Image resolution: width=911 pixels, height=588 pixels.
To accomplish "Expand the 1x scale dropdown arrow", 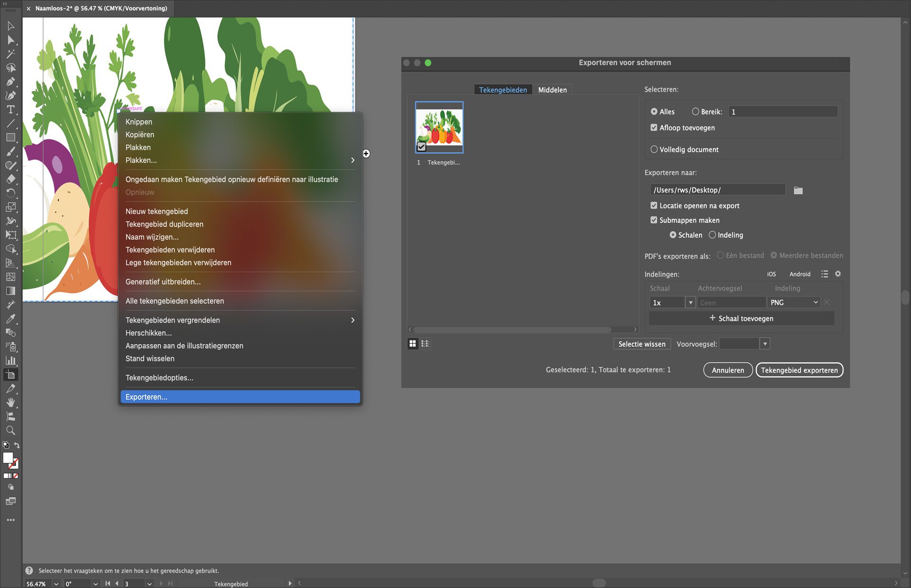I will coord(690,303).
